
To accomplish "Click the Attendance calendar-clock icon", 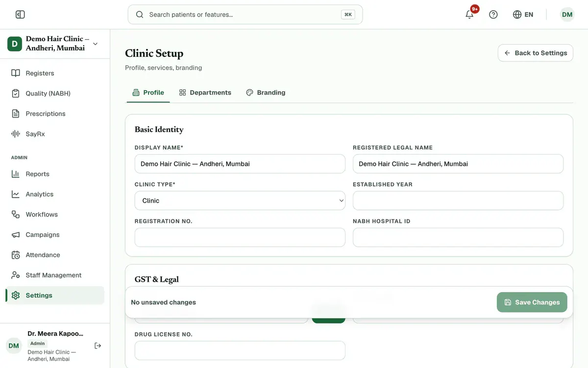I will coord(16,255).
